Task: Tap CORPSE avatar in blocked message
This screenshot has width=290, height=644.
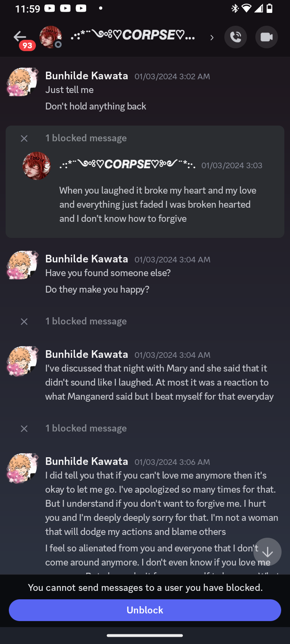Action: pos(37,166)
